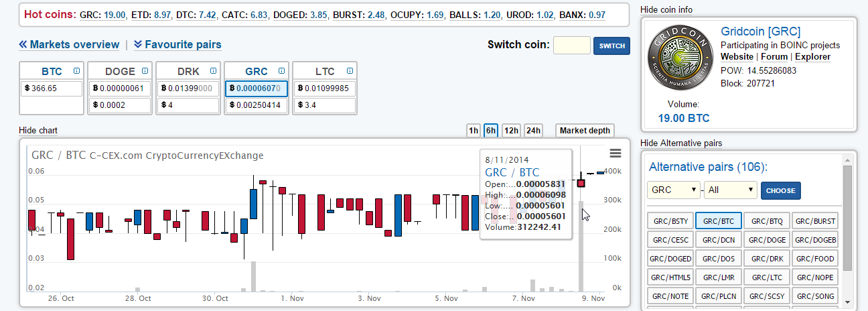This screenshot has width=868, height=311.
Task: Expand Favourite pairs link
Action: 177,45
